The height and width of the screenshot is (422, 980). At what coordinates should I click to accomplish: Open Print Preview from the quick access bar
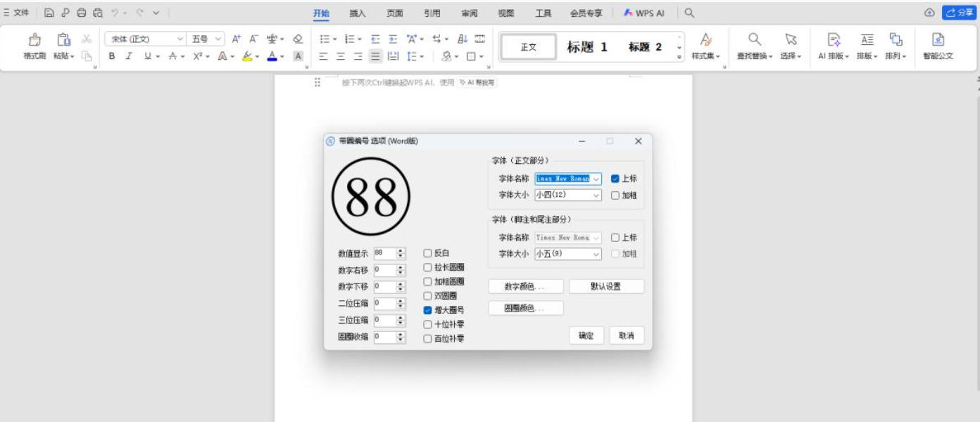point(98,13)
